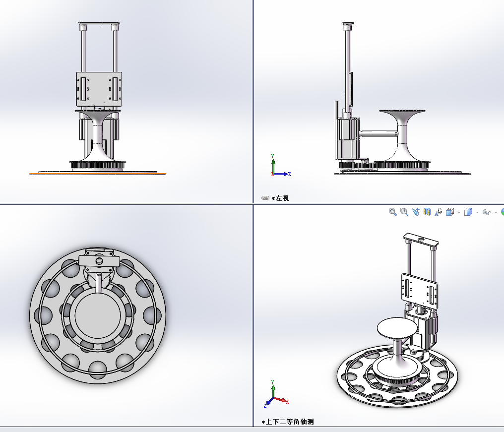The height and width of the screenshot is (432, 504).
Task: Click the Rotate View icon
Action: (439, 211)
